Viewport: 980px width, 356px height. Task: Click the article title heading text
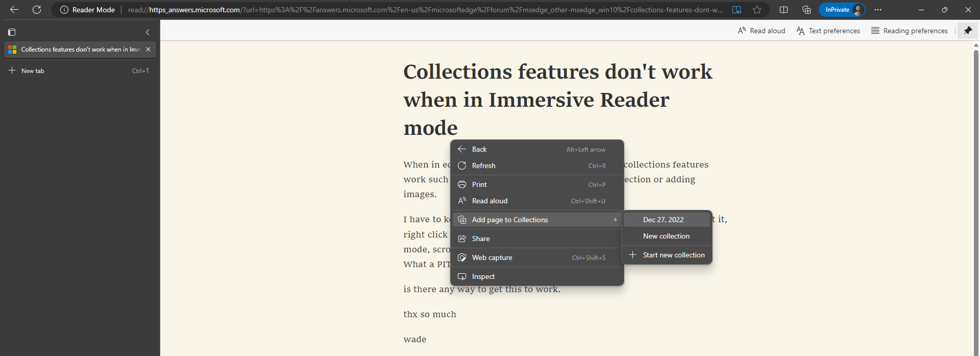click(x=557, y=100)
